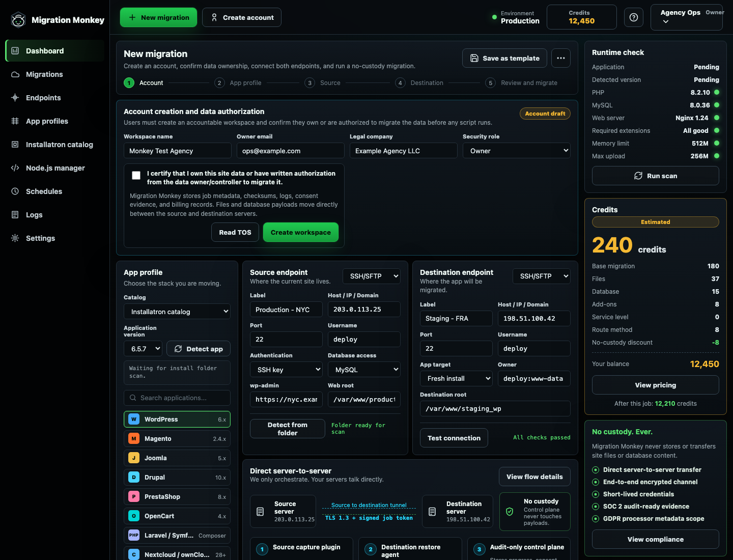Open Source endpoint SSH/SFTP protocol dropdown

tap(372, 276)
